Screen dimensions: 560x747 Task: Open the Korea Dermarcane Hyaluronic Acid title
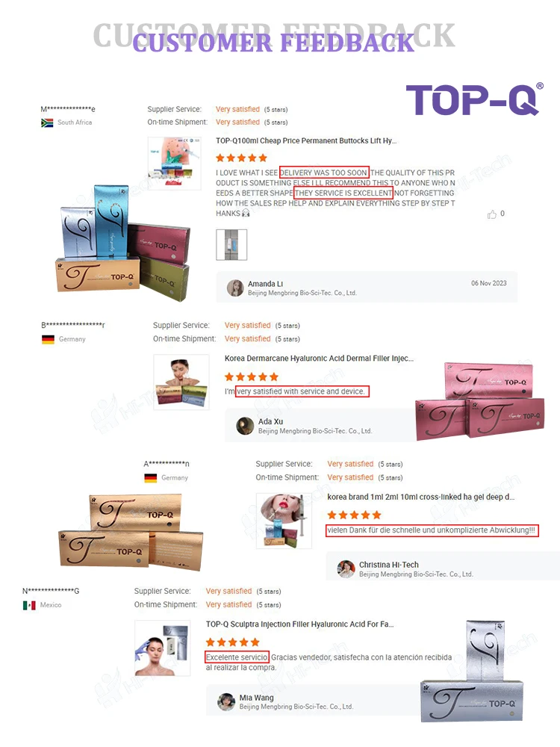(x=319, y=359)
